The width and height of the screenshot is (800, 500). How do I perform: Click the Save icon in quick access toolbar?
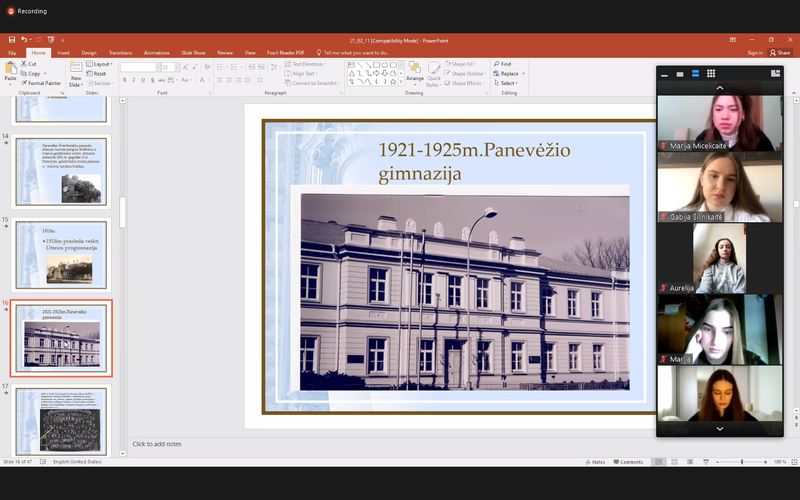pyautogui.click(x=11, y=39)
